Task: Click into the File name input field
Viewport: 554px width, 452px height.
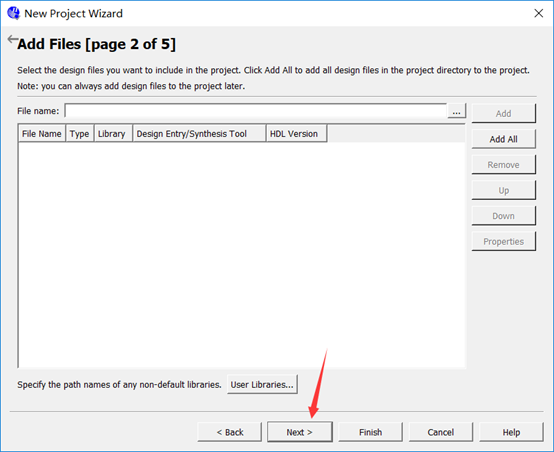Action: (x=256, y=111)
